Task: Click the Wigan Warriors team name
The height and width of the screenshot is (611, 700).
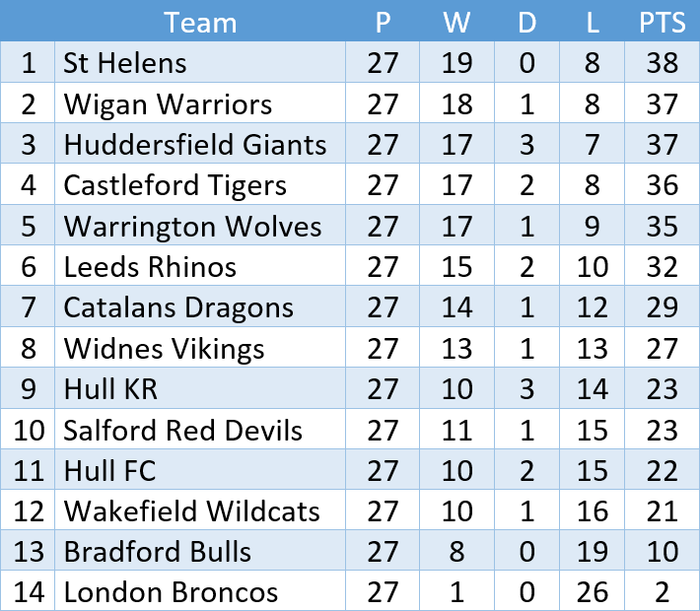Action: tap(168, 104)
